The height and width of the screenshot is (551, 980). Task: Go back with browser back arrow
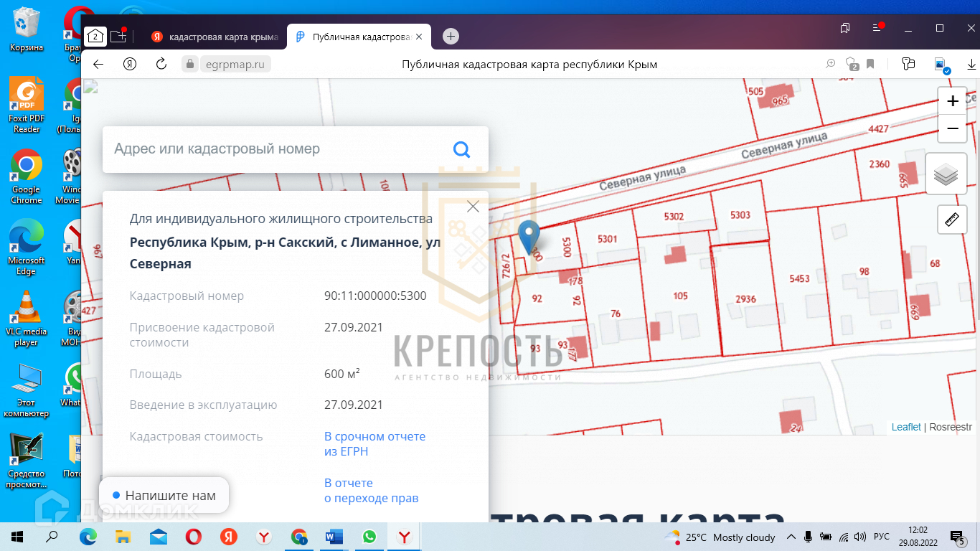coord(98,65)
